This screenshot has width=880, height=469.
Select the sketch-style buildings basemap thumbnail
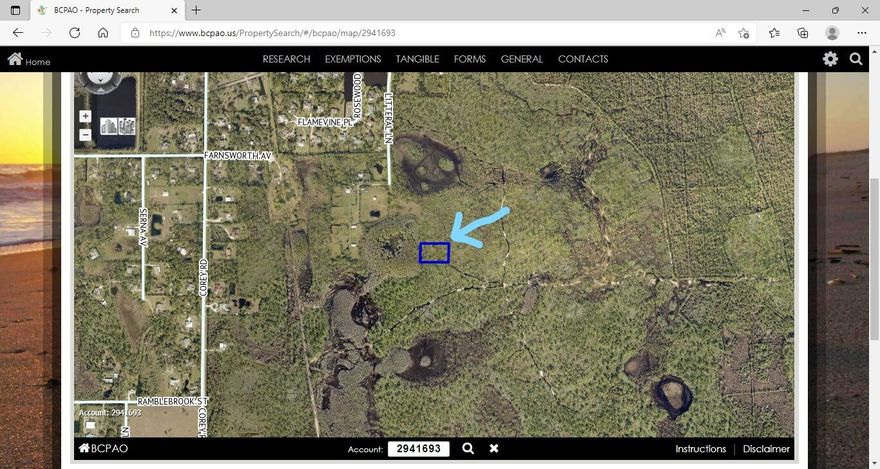pos(127,126)
